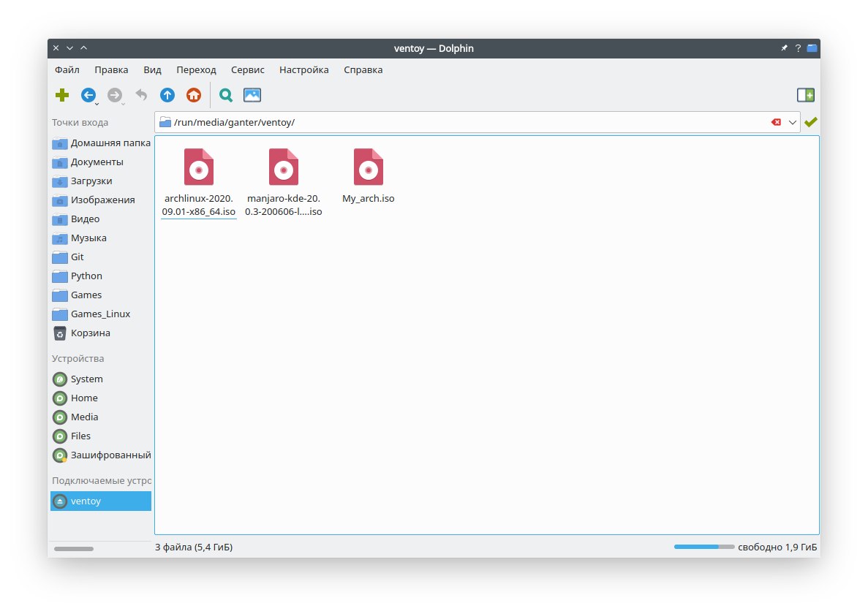Open the Файл menu
Screen dimensions: 868x614
pyautogui.click(x=67, y=69)
